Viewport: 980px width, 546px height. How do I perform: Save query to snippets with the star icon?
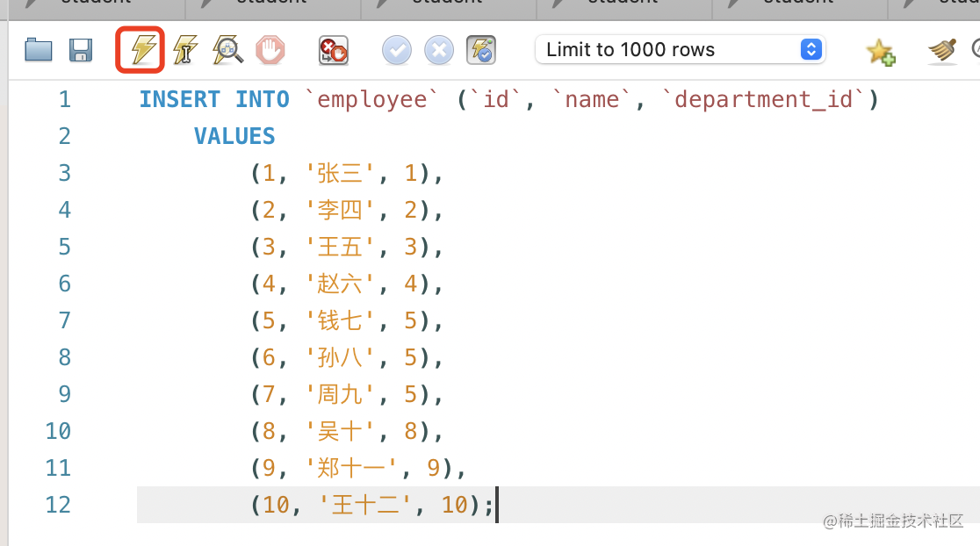pyautogui.click(x=880, y=52)
